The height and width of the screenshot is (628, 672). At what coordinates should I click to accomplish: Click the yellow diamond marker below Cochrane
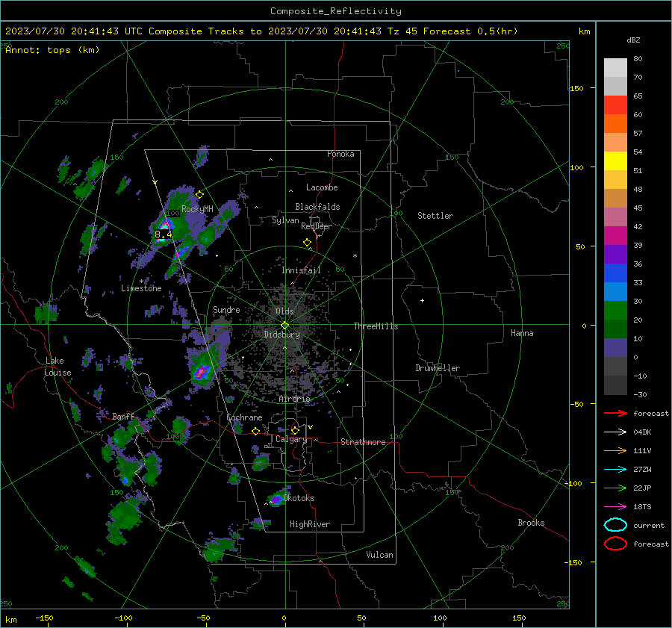[x=256, y=432]
